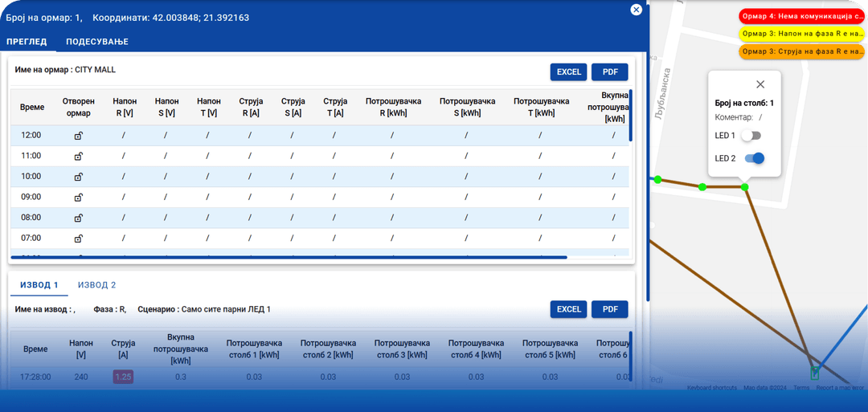Download the ИЗВОД 1 table as PDF
The width and height of the screenshot is (868, 412).
pos(609,309)
